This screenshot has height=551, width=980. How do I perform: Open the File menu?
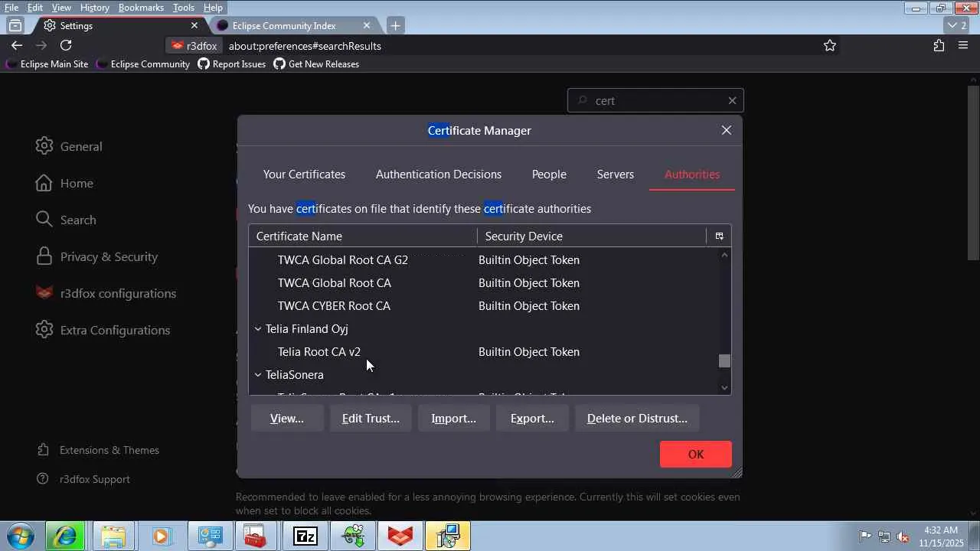pos(11,8)
